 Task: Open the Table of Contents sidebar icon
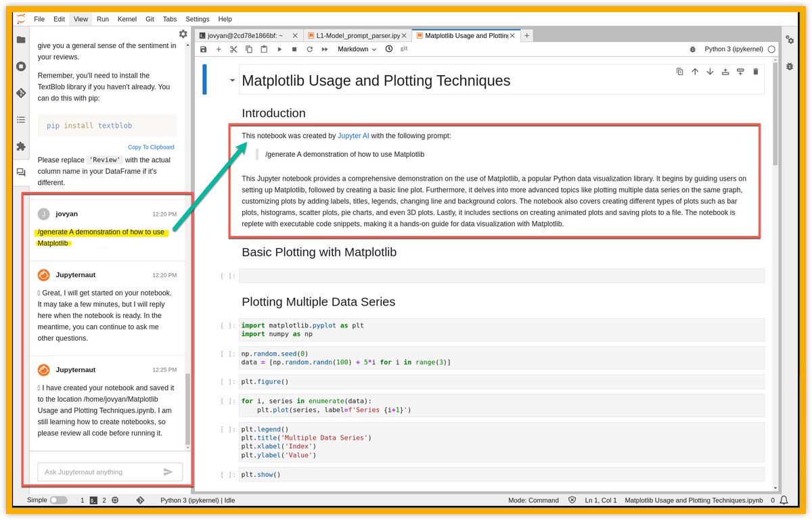coord(21,120)
